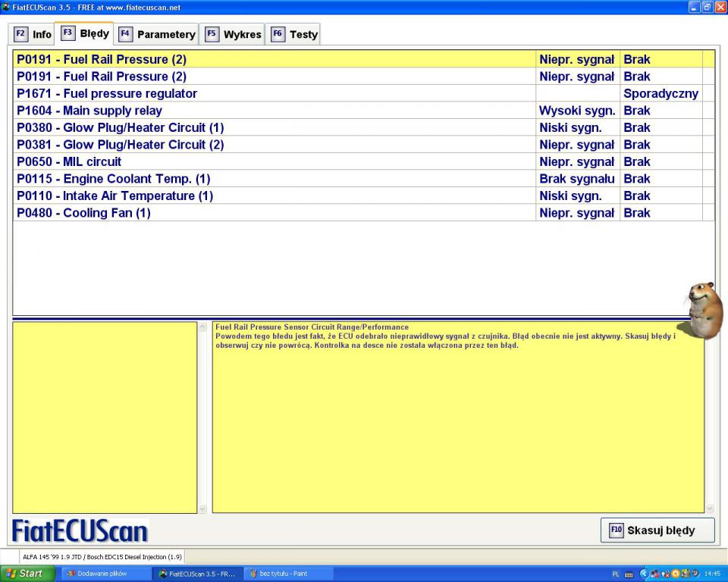Click the F10 key icon on Skasuj błędy
728x582 pixels.
click(x=616, y=530)
